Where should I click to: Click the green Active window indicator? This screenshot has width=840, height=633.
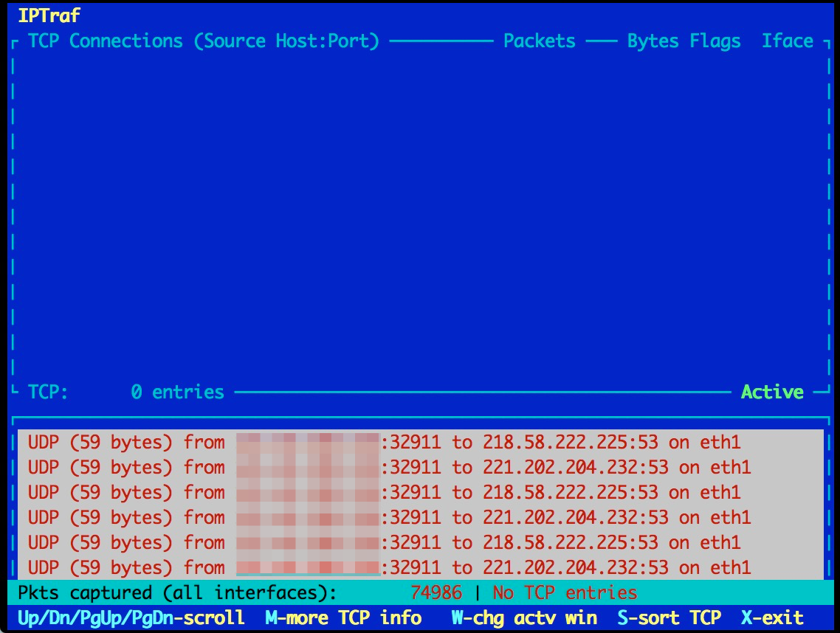(x=772, y=392)
